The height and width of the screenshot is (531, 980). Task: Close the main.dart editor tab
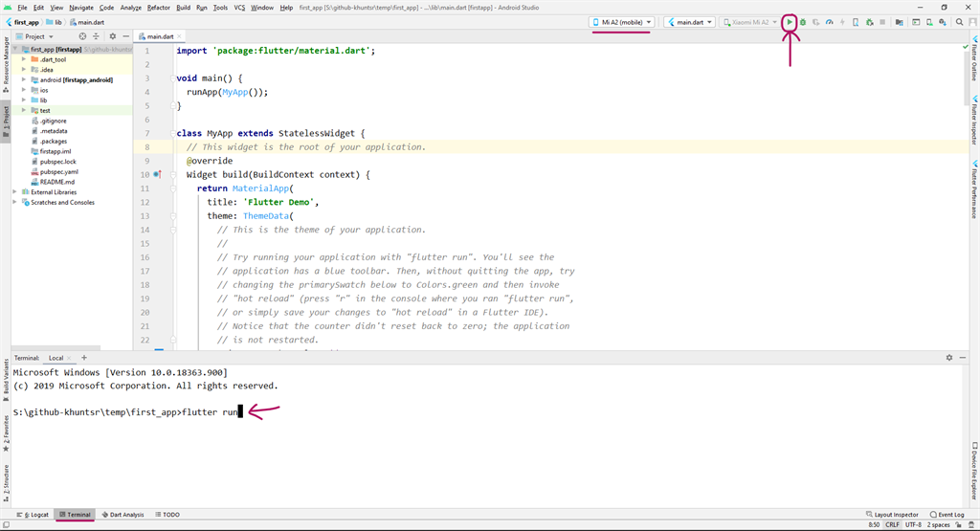click(179, 36)
